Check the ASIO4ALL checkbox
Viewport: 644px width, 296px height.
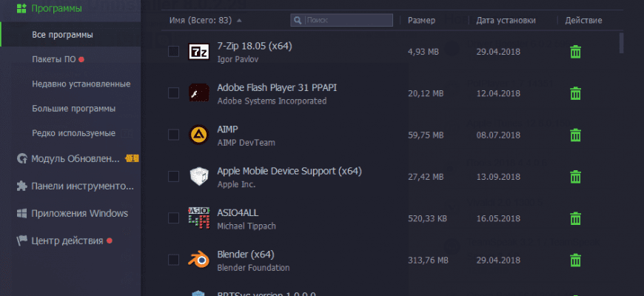tap(173, 218)
